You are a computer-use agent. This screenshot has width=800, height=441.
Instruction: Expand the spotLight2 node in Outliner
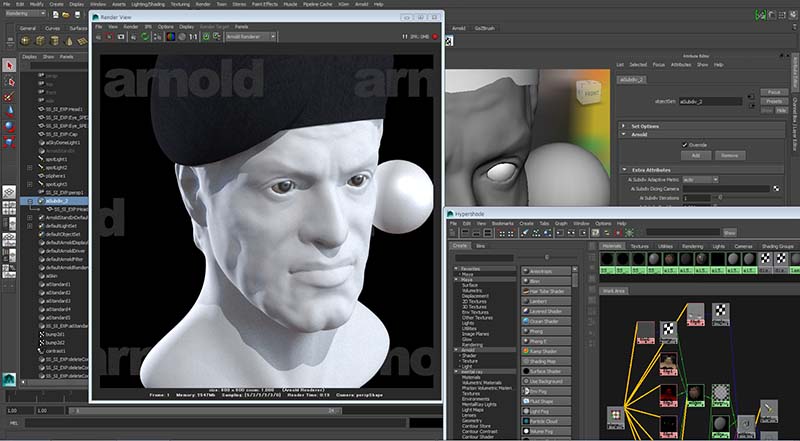30,167
